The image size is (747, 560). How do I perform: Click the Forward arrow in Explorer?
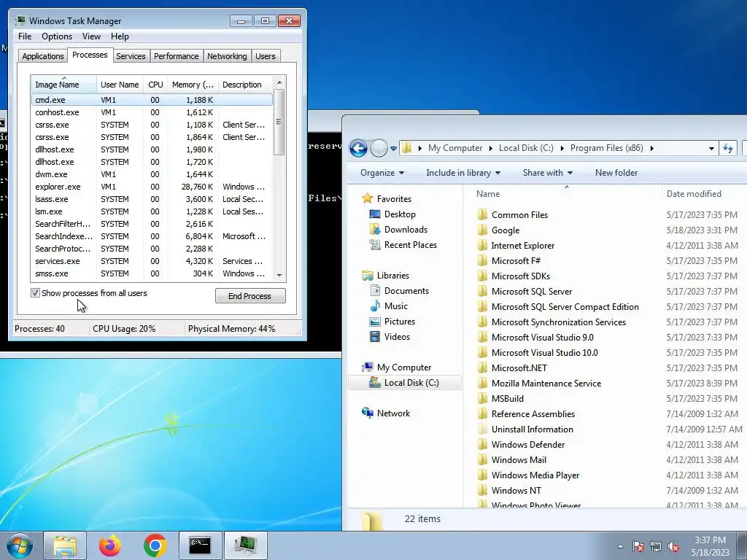379,148
